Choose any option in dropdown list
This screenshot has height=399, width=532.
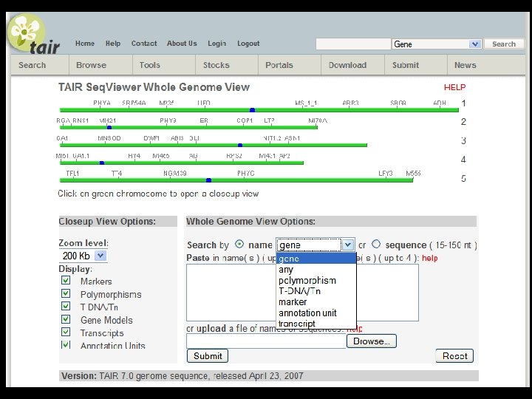316,270
